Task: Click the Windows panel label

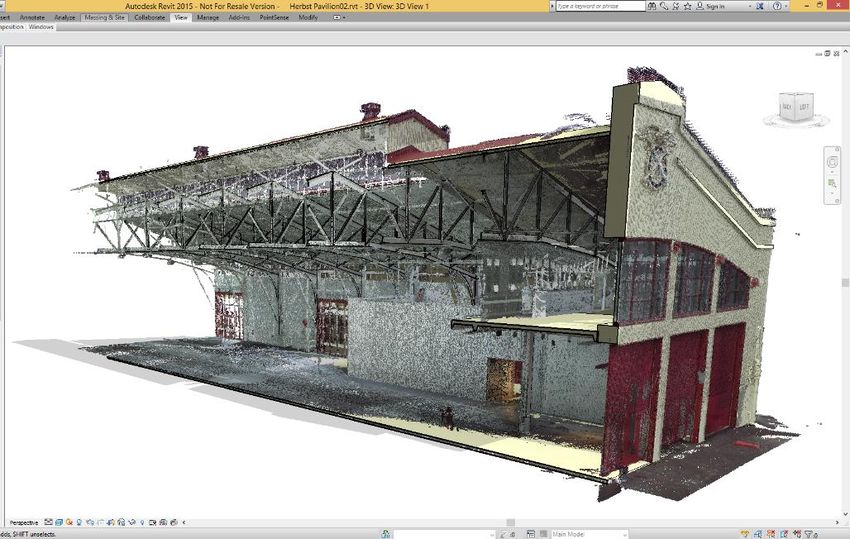Action: tap(41, 27)
